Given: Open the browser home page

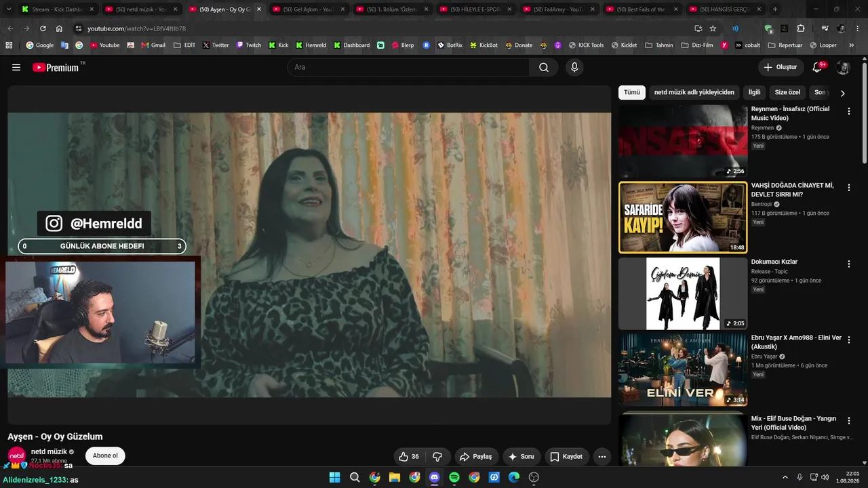Looking at the screenshot, I should click(x=59, y=28).
